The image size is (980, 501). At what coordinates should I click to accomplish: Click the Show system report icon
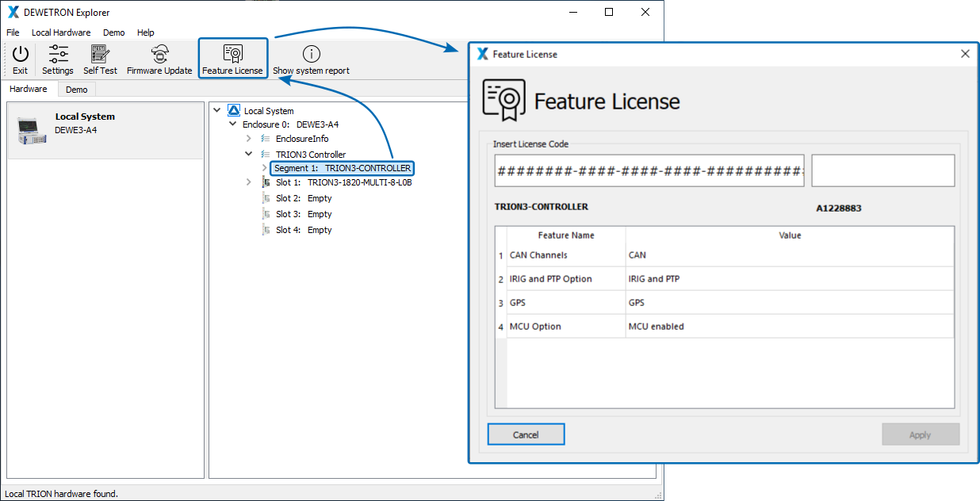pos(312,54)
